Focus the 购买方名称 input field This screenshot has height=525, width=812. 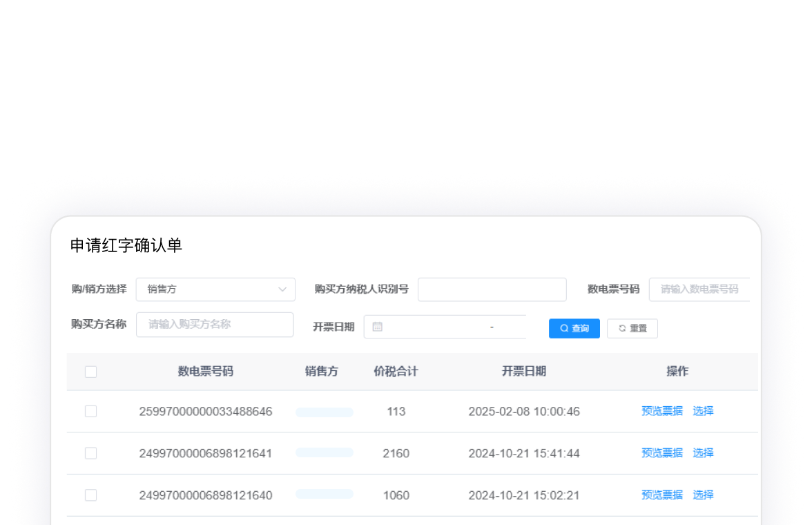click(215, 325)
